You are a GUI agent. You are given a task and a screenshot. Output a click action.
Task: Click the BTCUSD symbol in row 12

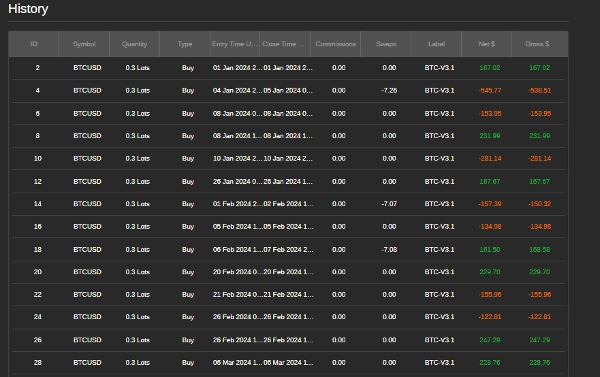pyautogui.click(x=87, y=181)
